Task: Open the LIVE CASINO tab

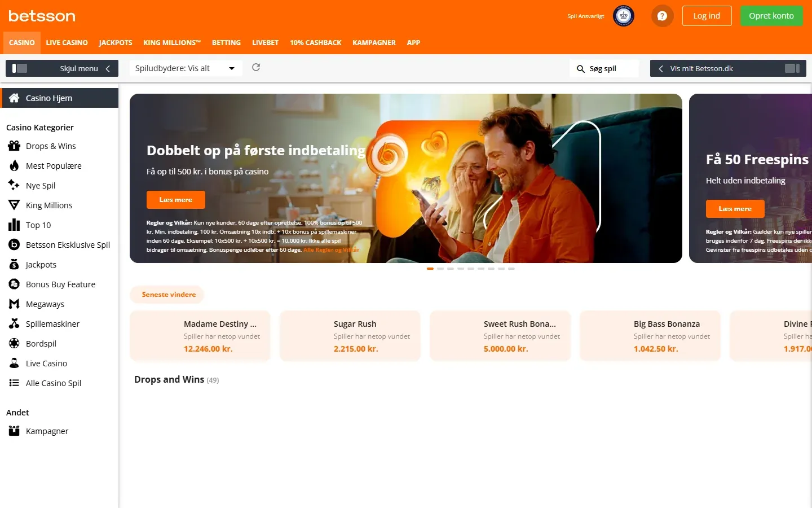Action: pos(67,43)
